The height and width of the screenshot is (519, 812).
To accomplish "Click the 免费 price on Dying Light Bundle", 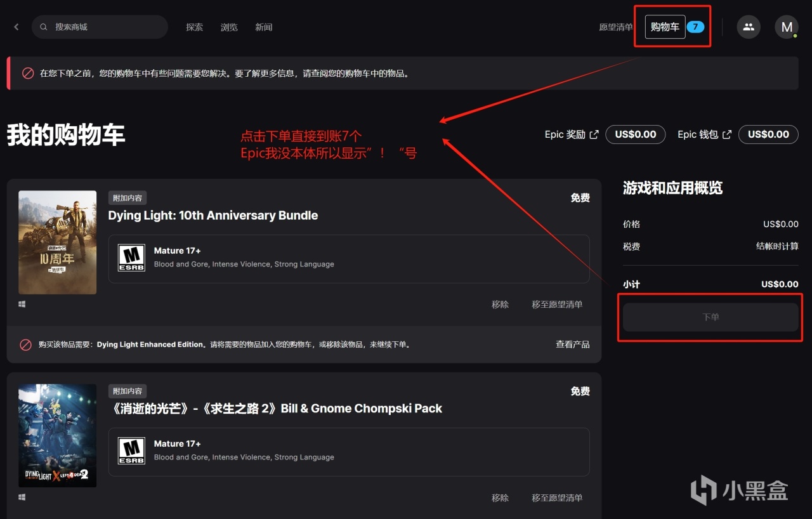I will (x=580, y=198).
